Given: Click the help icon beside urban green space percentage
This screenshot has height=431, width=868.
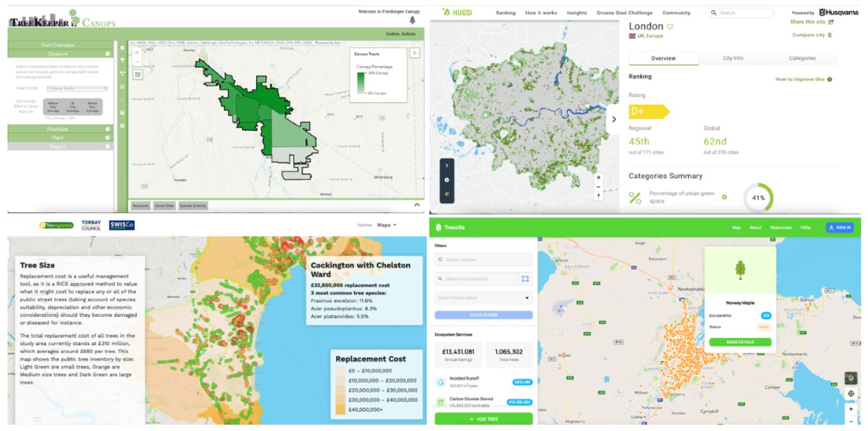Looking at the screenshot, I should pyautogui.click(x=724, y=197).
